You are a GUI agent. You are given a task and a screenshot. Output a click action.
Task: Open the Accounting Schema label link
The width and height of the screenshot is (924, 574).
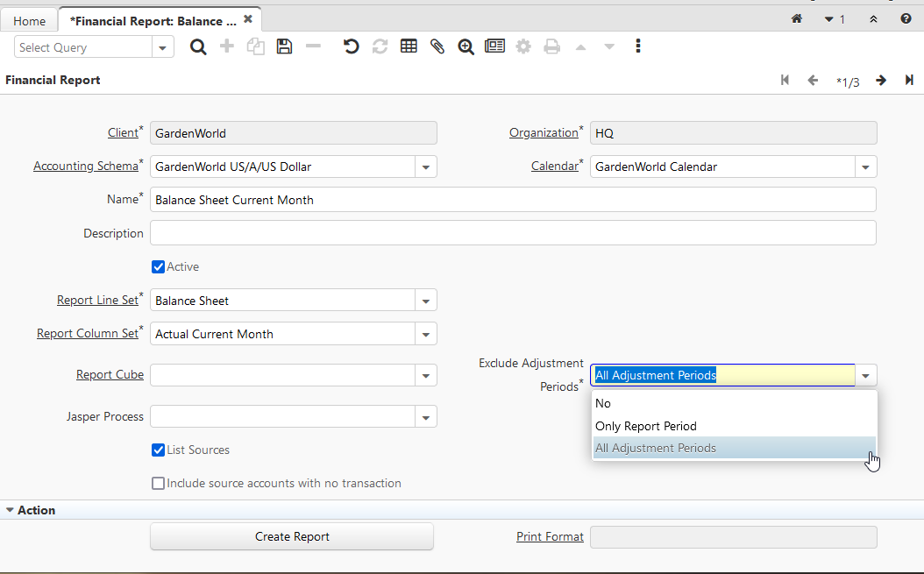click(86, 167)
